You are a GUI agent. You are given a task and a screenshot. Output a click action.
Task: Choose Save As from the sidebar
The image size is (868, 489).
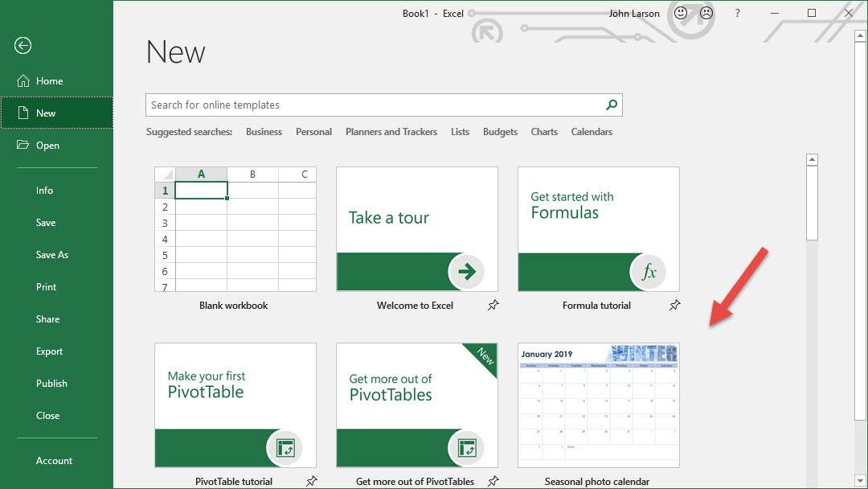tap(52, 255)
